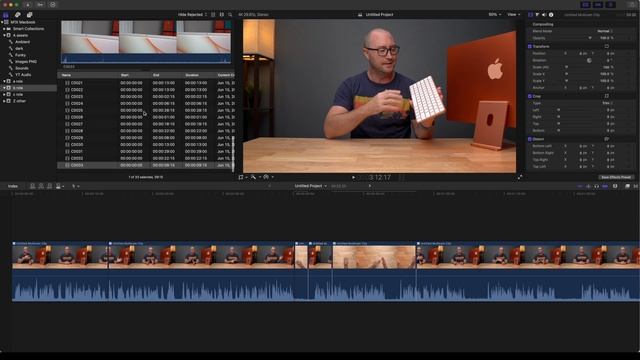This screenshot has height=360, width=640.
Task: Toggle the Effects browser icon
Action: (627, 186)
